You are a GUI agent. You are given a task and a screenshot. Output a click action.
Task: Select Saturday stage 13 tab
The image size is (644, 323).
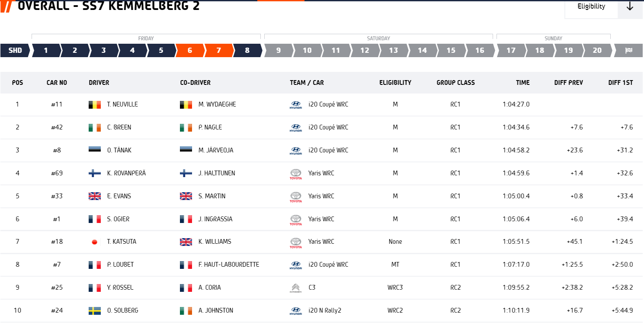pyautogui.click(x=394, y=50)
